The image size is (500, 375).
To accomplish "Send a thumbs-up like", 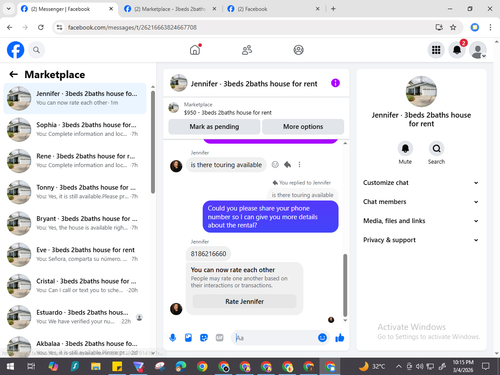I will 340,338.
